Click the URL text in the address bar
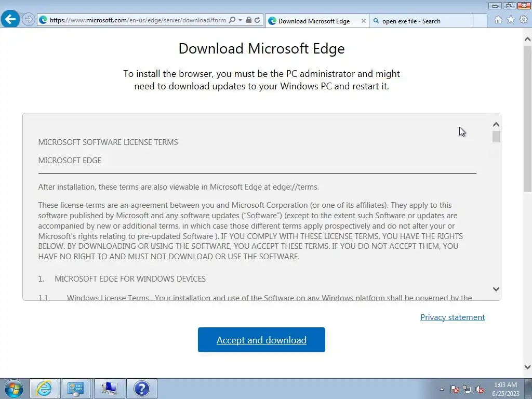532x399 pixels. pyautogui.click(x=138, y=20)
